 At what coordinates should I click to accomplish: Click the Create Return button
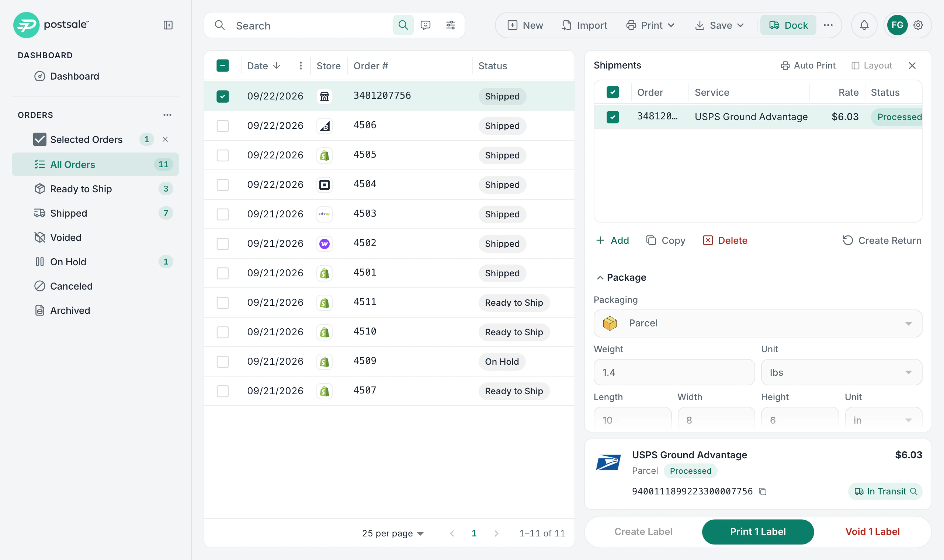pos(882,241)
